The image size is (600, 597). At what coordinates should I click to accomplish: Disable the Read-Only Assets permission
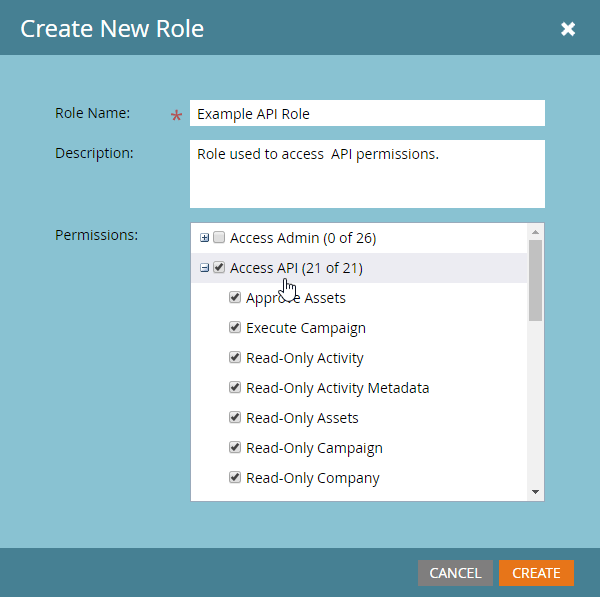tap(235, 418)
